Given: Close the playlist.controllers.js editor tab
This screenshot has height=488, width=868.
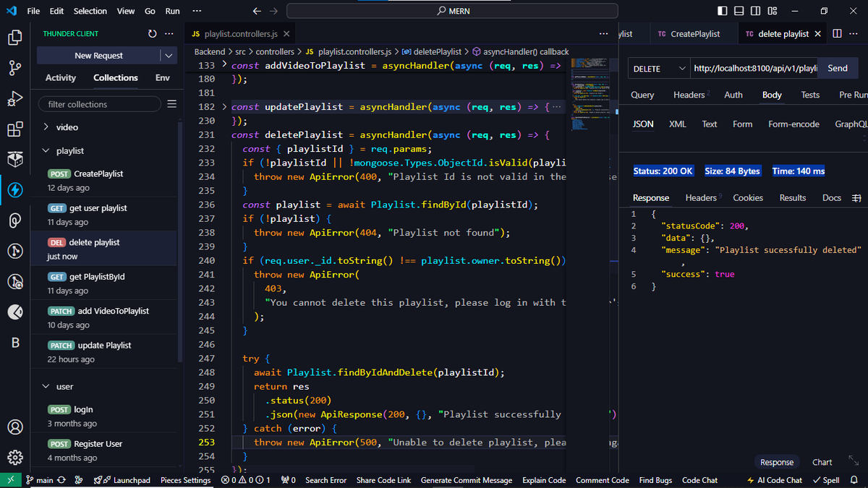Looking at the screenshot, I should coord(286,34).
